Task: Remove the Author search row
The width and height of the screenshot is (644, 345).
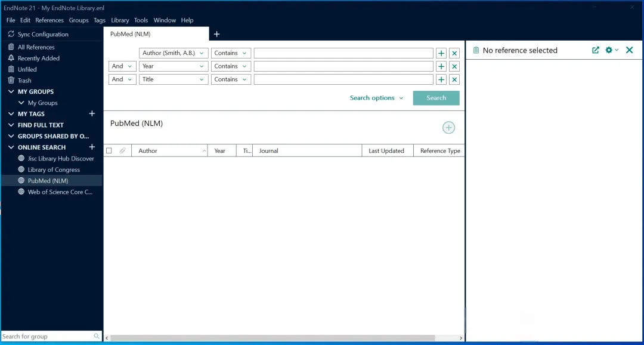Action: click(454, 53)
